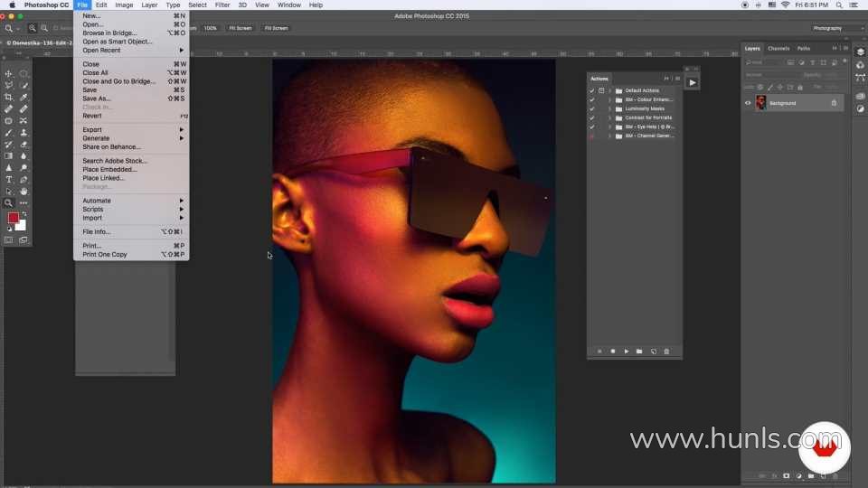Click the red foreground color swatch
This screenshot has height=488, width=868.
(x=14, y=218)
